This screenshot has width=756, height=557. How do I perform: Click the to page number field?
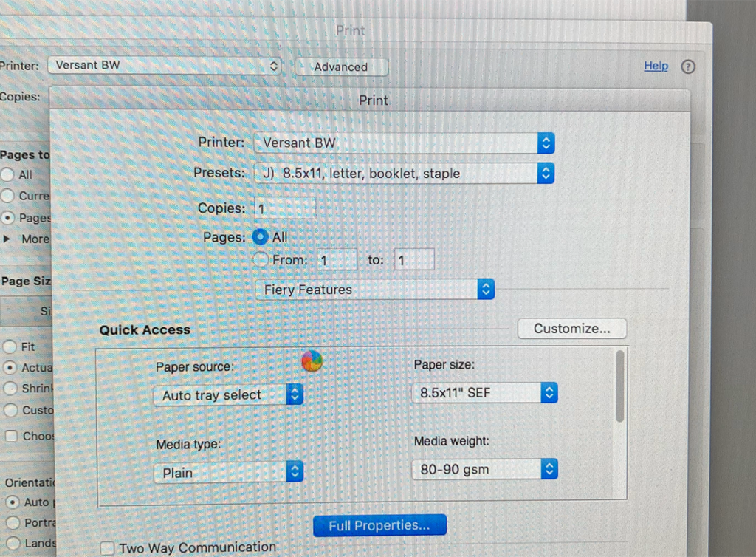(x=414, y=260)
